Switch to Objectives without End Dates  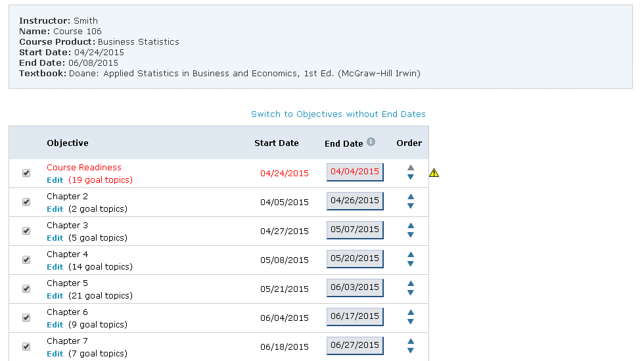click(338, 114)
